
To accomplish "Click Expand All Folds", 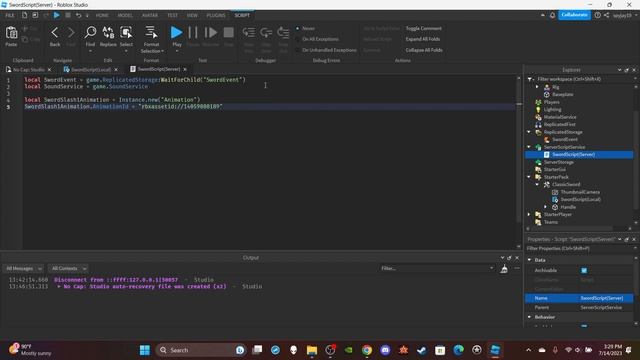I will pos(422,39).
